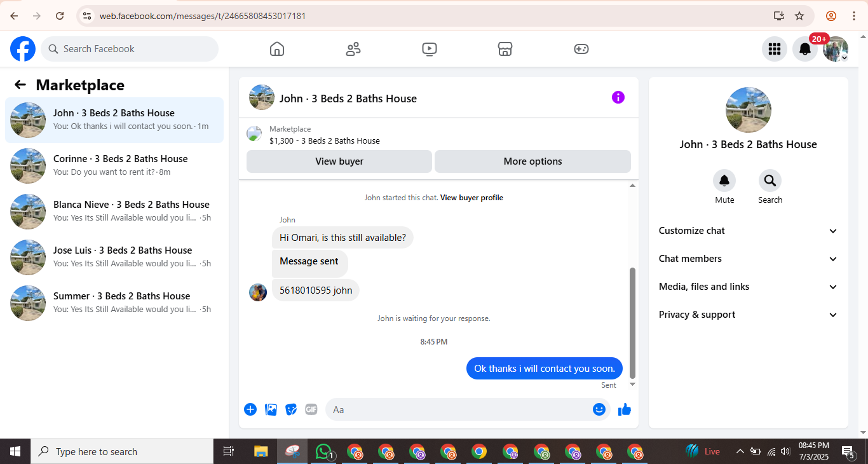Click the browser back arrow
Image resolution: width=868 pixels, height=464 pixels.
14,16
